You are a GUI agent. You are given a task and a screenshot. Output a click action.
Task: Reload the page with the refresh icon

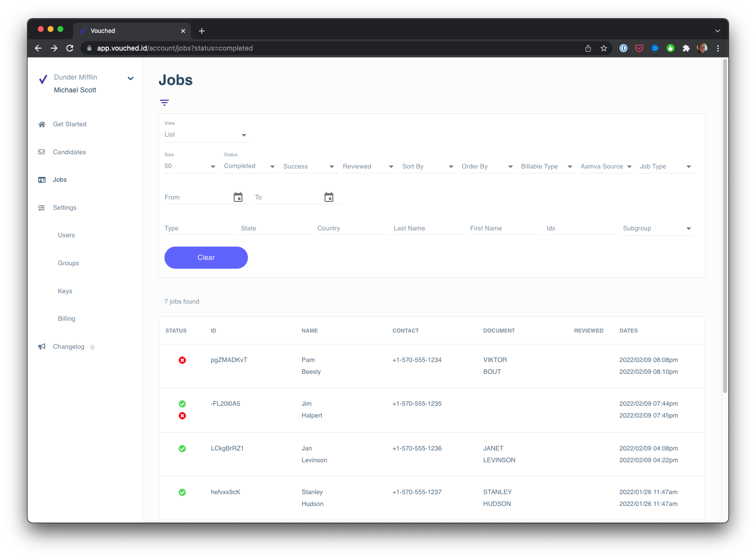[70, 48]
